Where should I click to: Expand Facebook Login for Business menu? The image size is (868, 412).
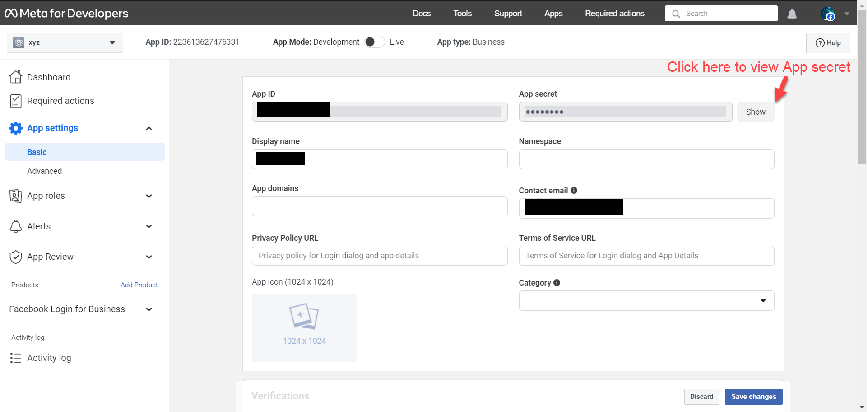pos(149,309)
